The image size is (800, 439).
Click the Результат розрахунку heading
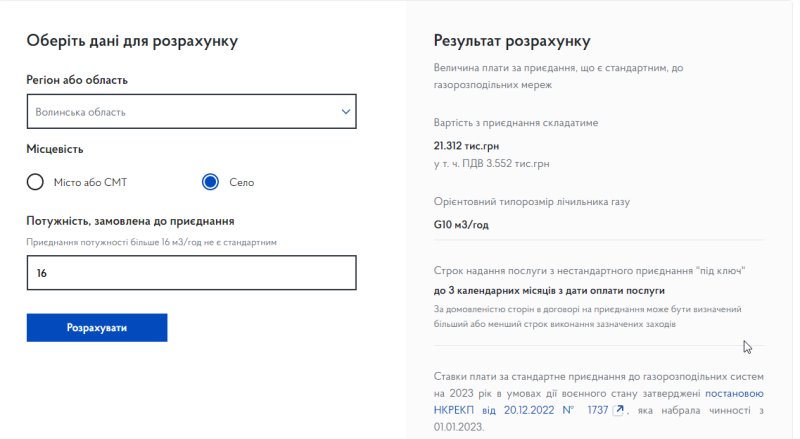(511, 41)
